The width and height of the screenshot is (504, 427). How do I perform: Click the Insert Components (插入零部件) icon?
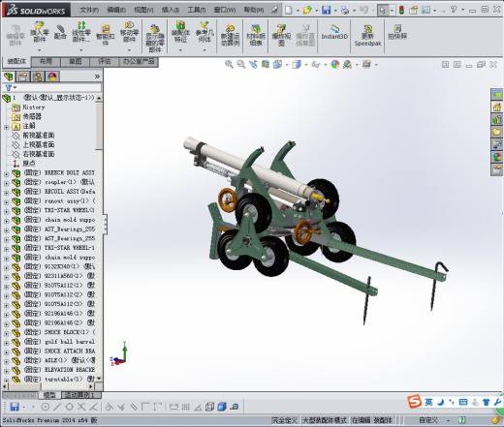pos(40,32)
